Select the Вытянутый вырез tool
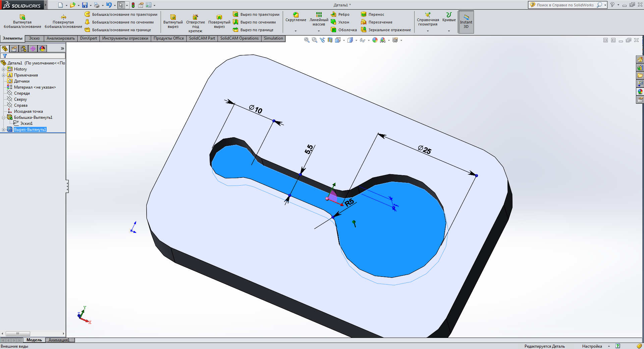This screenshot has height=349, width=644. pos(173,21)
